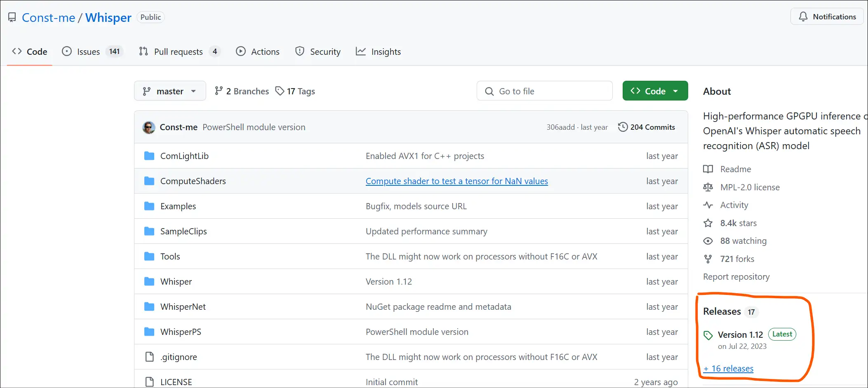Click the Whisper folder icon

pos(149,281)
